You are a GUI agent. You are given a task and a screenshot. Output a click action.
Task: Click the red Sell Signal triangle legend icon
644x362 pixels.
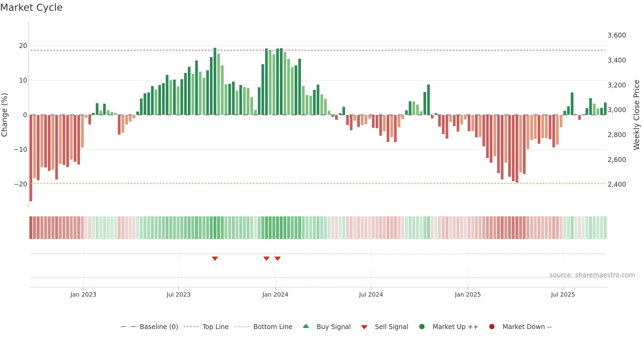click(x=364, y=327)
